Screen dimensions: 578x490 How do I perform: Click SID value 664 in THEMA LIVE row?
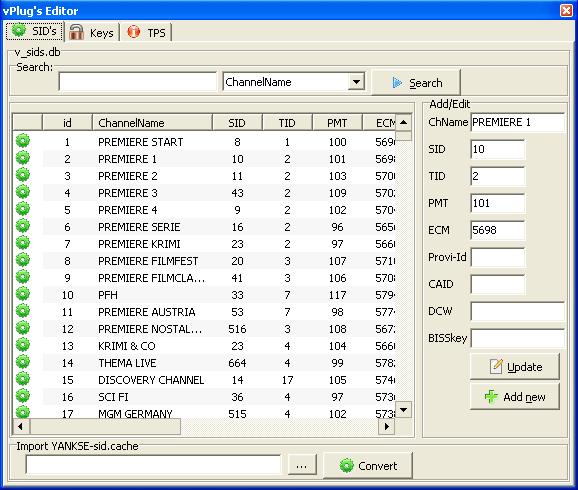click(x=237, y=363)
